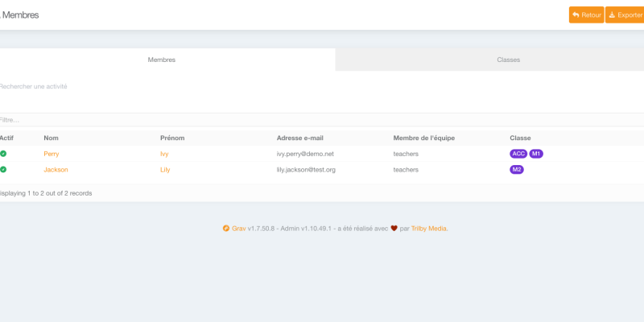Switch to the Membres tab
The width and height of the screenshot is (644, 322).
(162, 60)
